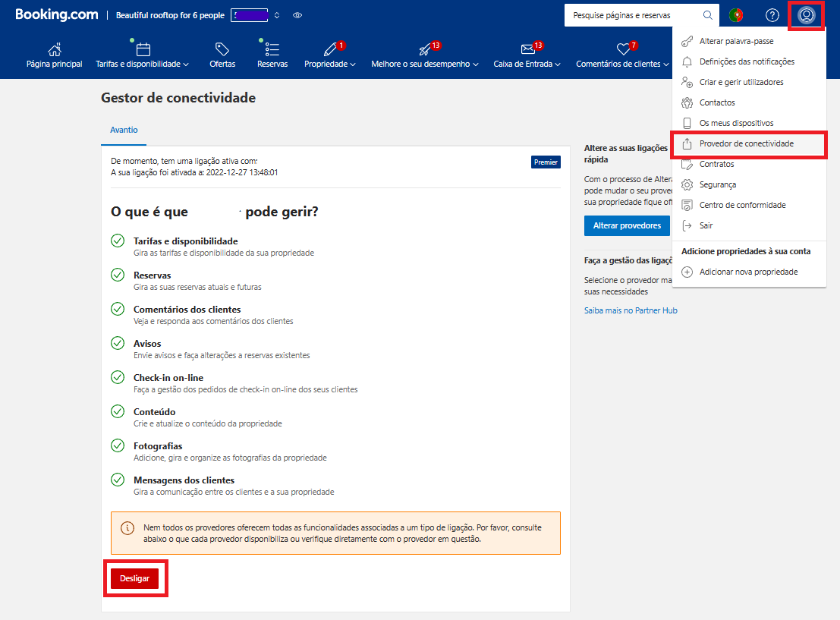Image resolution: width=840 pixels, height=620 pixels.
Task: Click the green check beside Reservas feature
Action: point(118,275)
